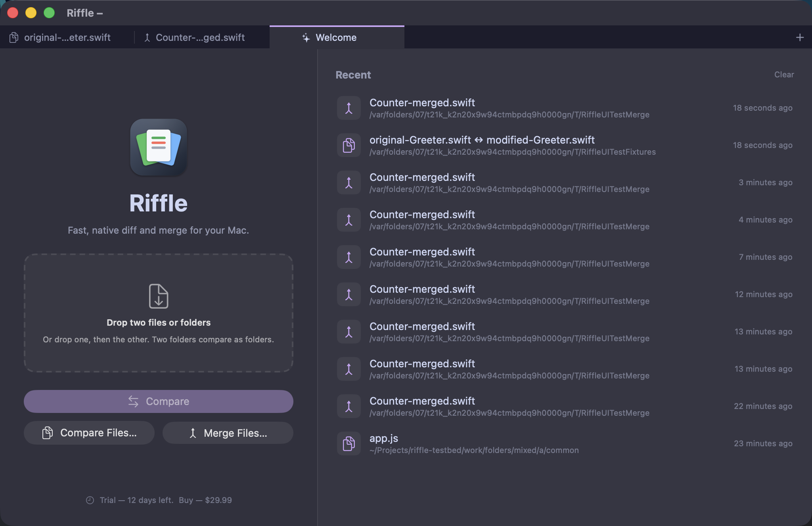Screen dimensions: 812x526
Task: Click merge icon of the 22 minutes ago entry
Action: [349, 406]
